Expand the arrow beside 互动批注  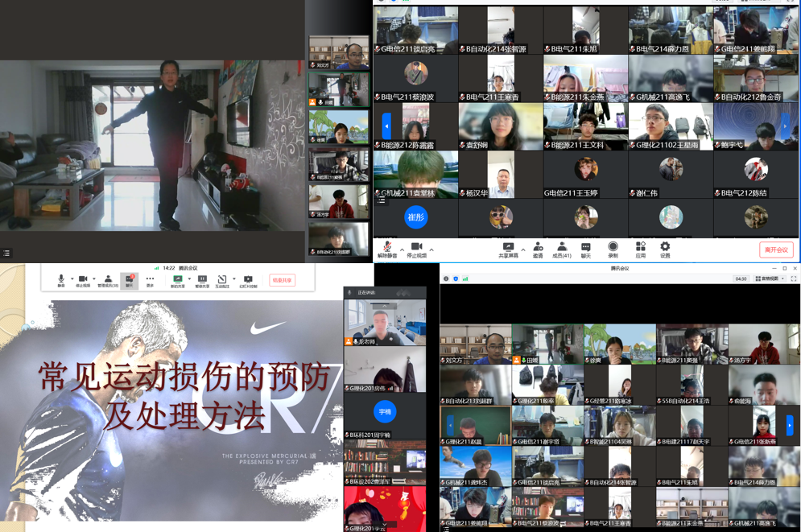click(234, 279)
